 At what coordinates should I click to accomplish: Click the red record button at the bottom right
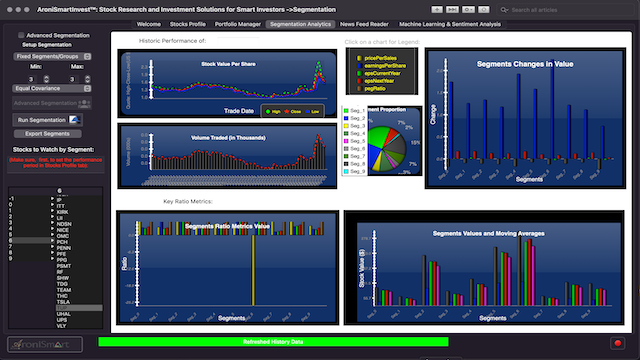point(618,343)
